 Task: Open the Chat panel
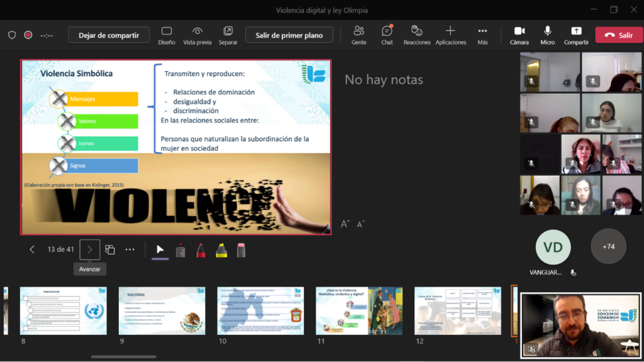tap(387, 35)
